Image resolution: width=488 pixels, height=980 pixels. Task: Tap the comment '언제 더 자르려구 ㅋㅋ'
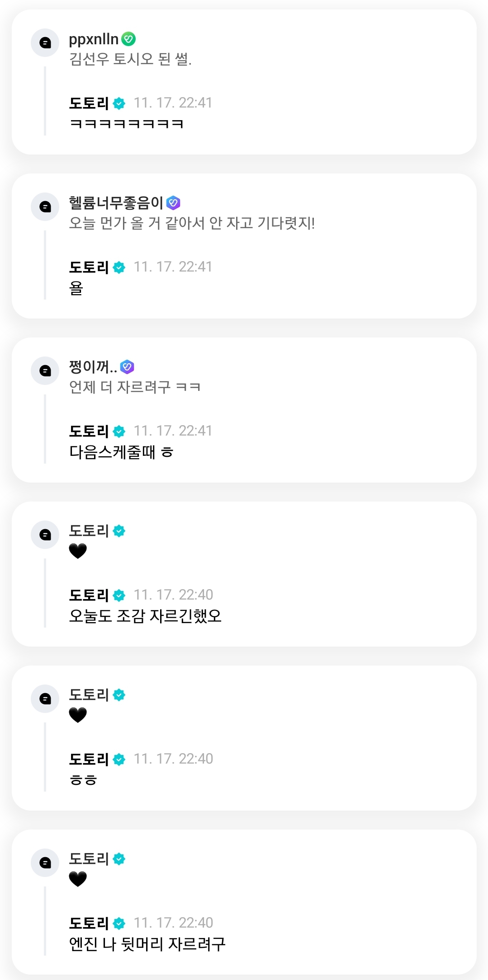[x=135, y=387]
